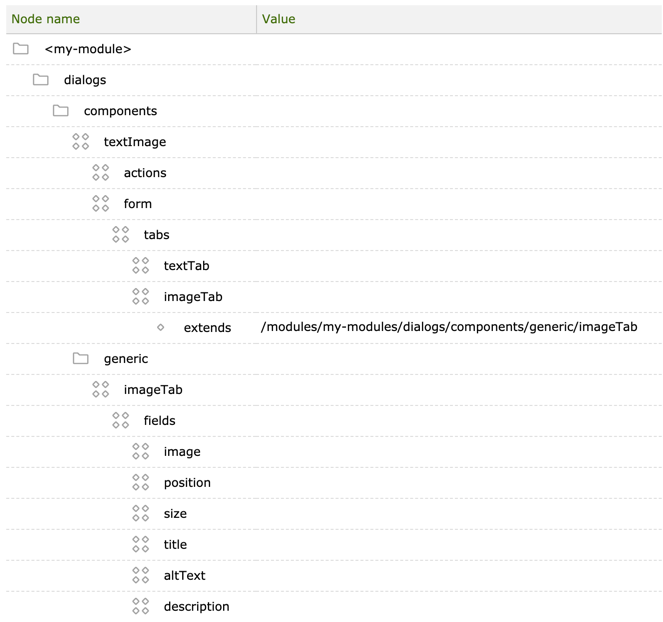Select the generic folder row
The height and width of the screenshot is (622, 663).
point(334,359)
